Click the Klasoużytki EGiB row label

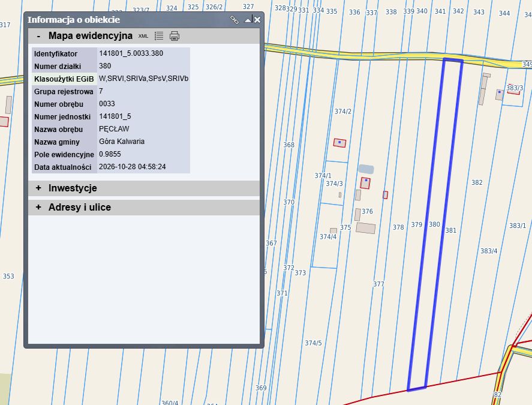[64, 79]
